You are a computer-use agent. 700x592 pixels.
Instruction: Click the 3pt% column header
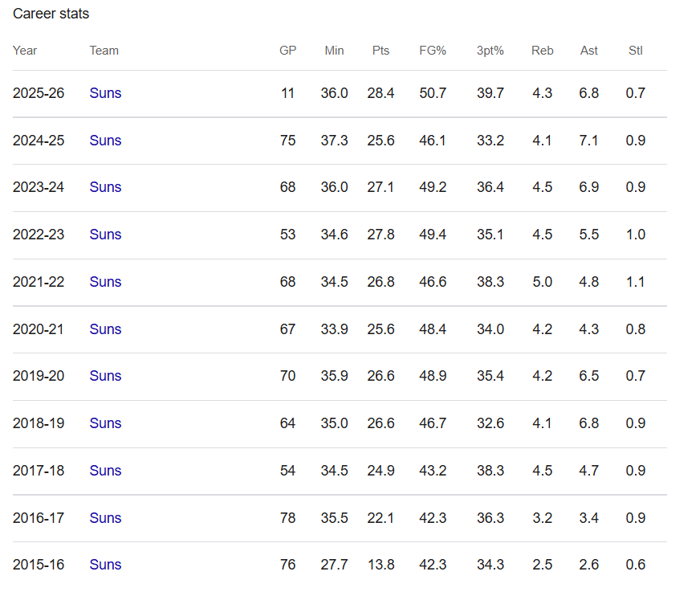pos(490,51)
